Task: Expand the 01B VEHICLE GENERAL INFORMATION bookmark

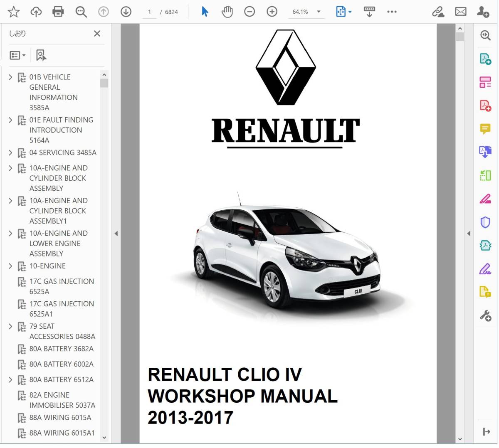Action: pyautogui.click(x=10, y=77)
